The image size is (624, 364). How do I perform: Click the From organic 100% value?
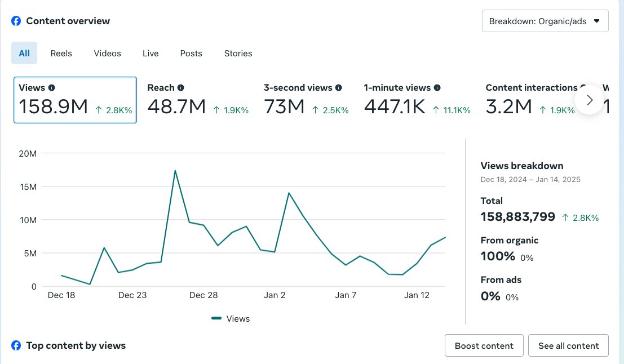pyautogui.click(x=498, y=256)
